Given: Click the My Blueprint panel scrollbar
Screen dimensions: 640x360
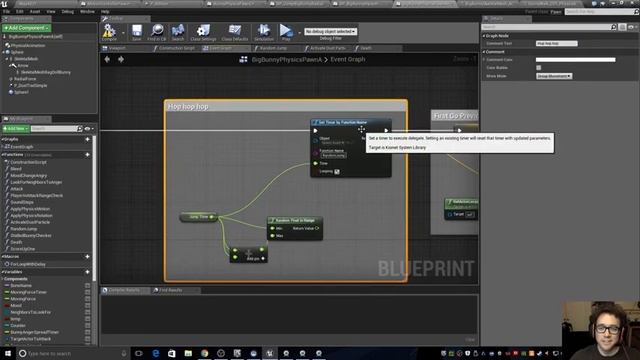Looking at the screenshot, I should point(94,208).
